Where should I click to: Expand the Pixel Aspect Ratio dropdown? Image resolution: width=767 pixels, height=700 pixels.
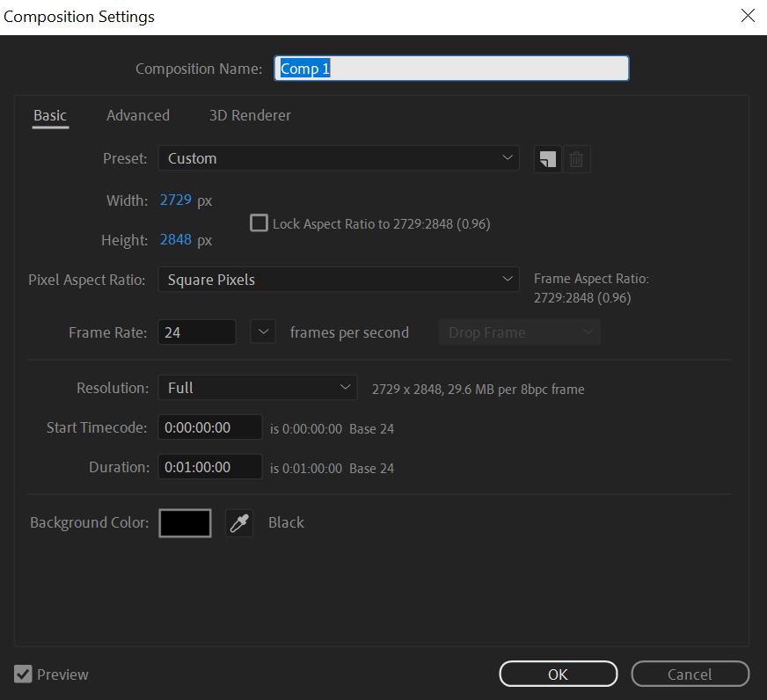[x=339, y=280]
